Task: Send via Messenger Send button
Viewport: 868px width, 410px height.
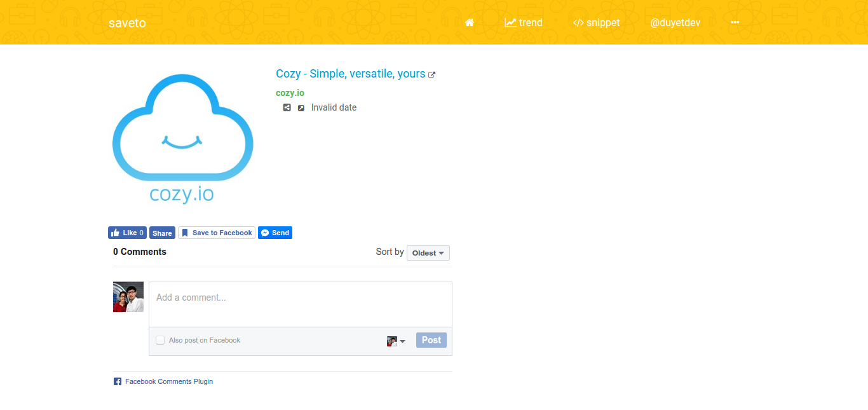Action: (275, 233)
